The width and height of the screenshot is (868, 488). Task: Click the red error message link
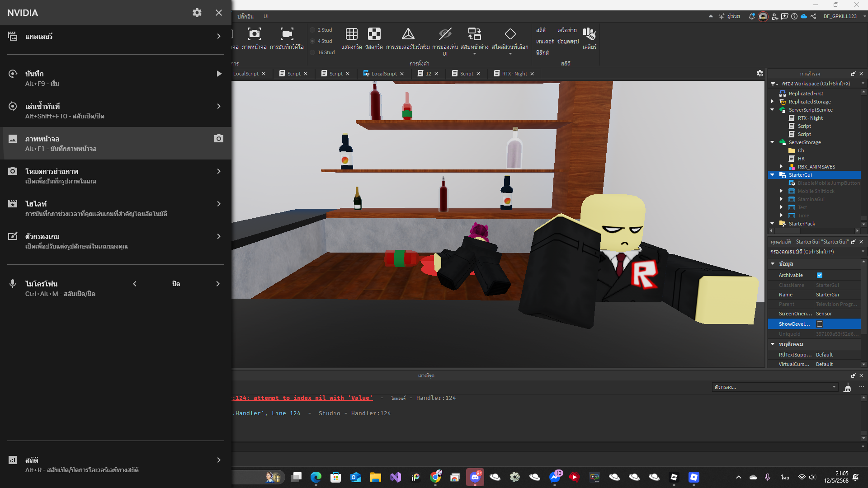click(x=303, y=398)
